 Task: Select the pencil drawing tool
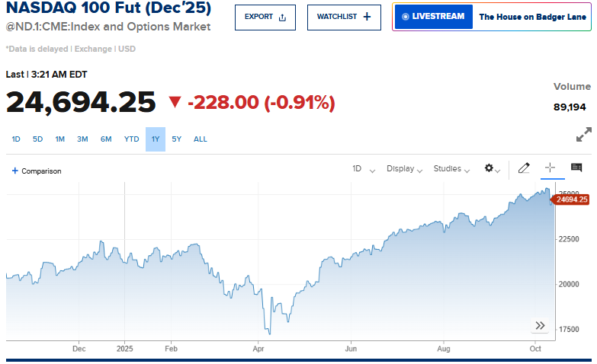524,168
